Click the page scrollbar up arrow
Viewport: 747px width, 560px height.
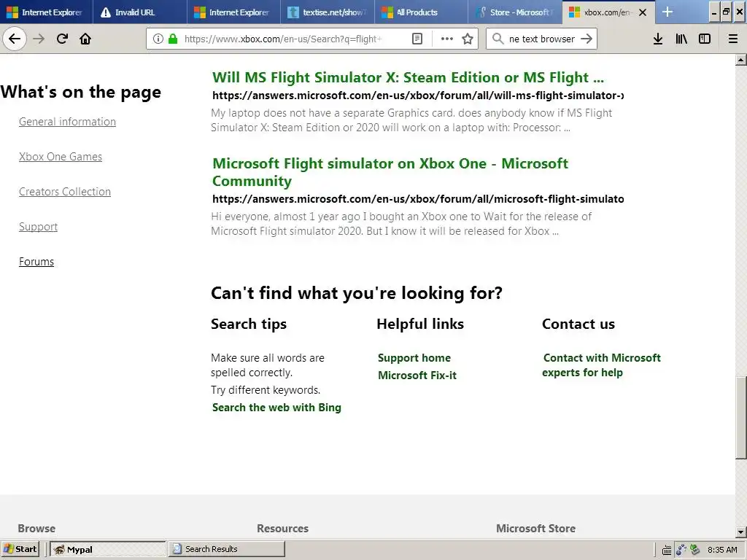tap(741, 60)
